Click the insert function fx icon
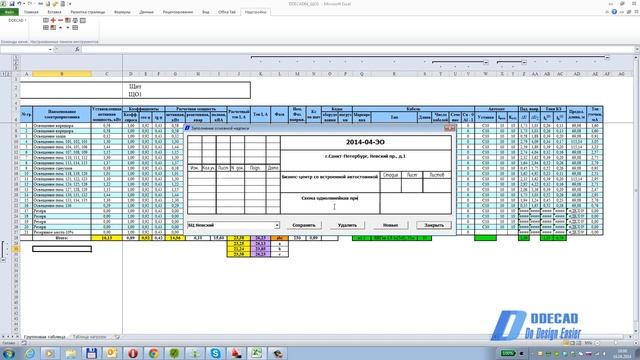Screen dimensions: 640x360 click(77, 49)
